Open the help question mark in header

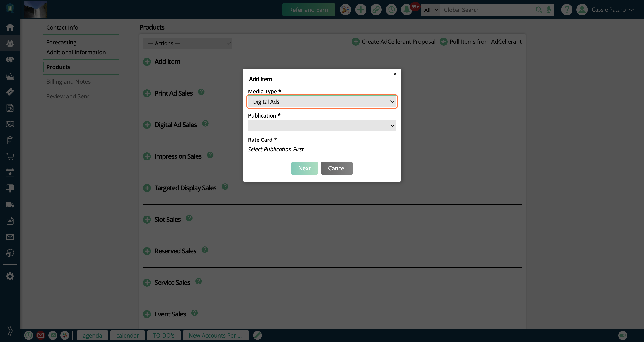(566, 10)
